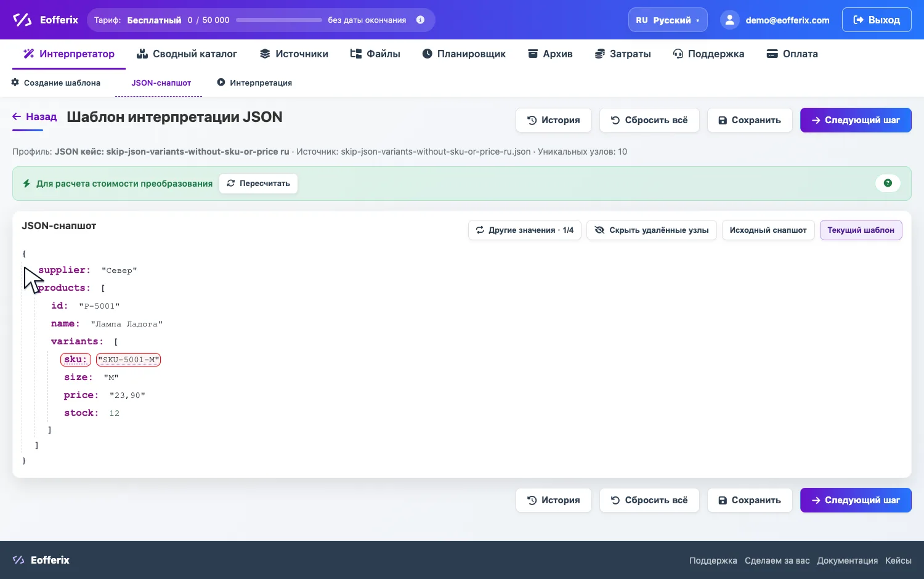Click the variants key in the JSON
This screenshot has height=579, width=924.
(77, 341)
